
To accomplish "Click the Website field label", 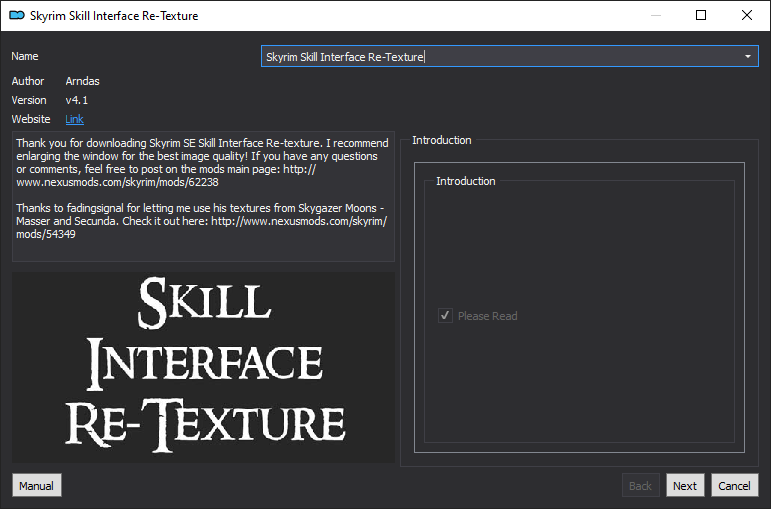I will point(31,119).
